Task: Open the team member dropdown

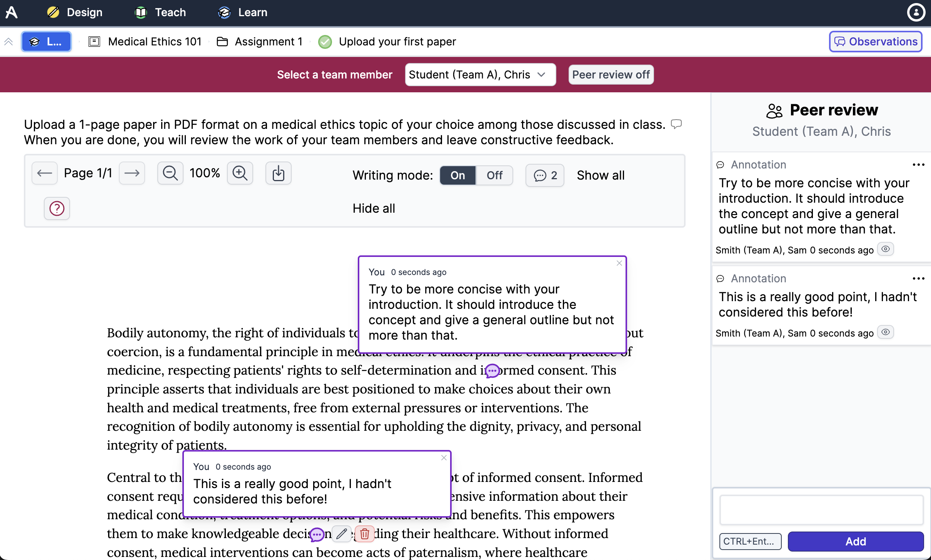Action: [480, 75]
